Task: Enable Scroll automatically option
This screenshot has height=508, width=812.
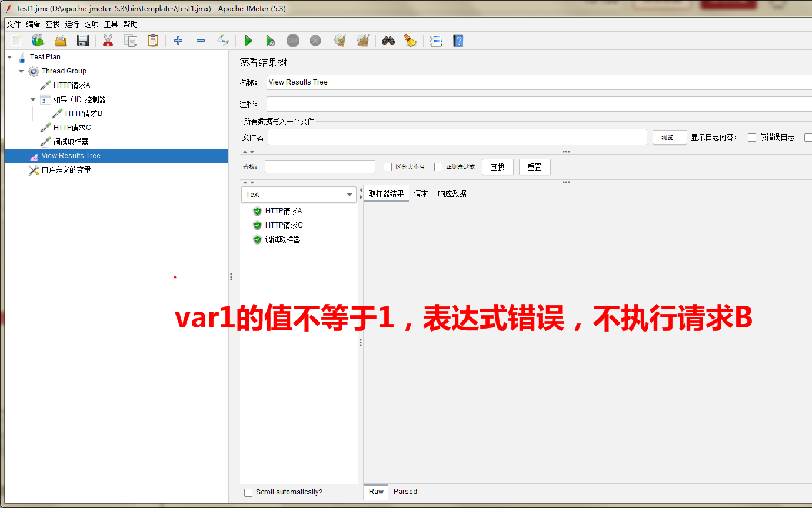Action: click(x=248, y=492)
